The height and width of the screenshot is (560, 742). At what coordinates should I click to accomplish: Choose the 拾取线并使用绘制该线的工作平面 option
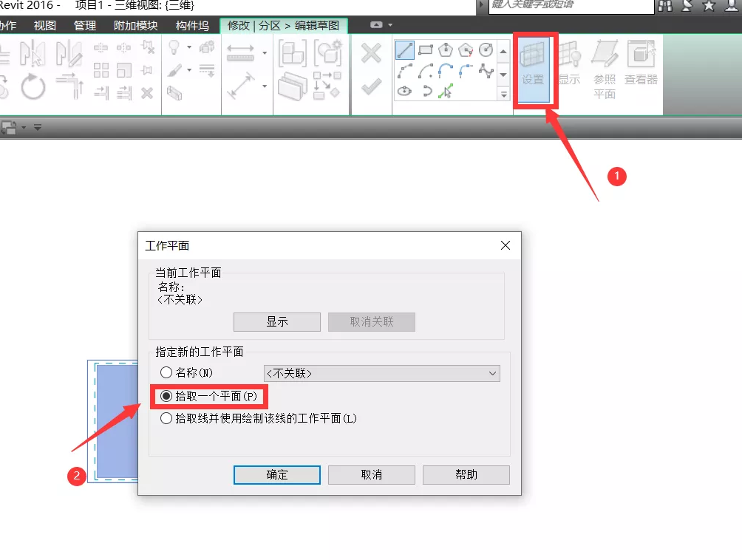166,419
